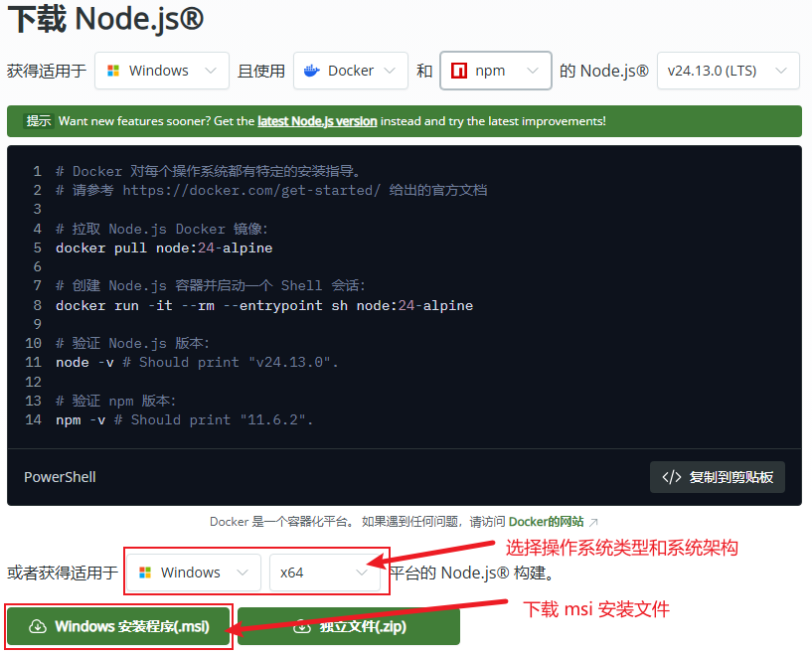The image size is (812, 656).
Task: Expand the lower Windows platform dropdown
Action: click(x=194, y=573)
